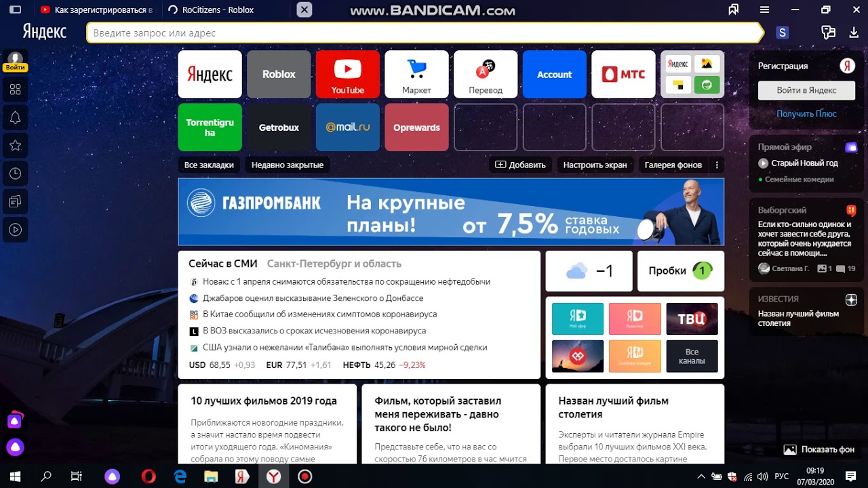Open the Account speed dial tile
The height and width of the screenshot is (488, 868).
(x=555, y=75)
